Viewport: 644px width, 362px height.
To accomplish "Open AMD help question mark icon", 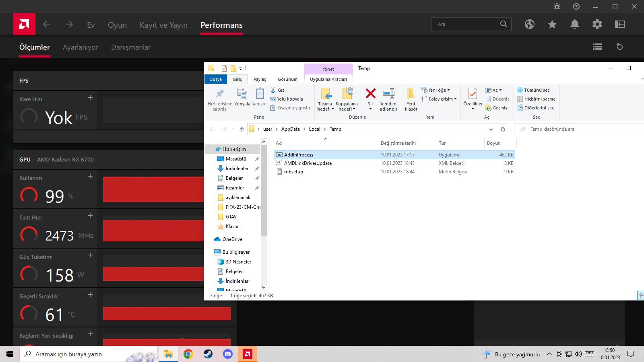I will coord(576,6).
